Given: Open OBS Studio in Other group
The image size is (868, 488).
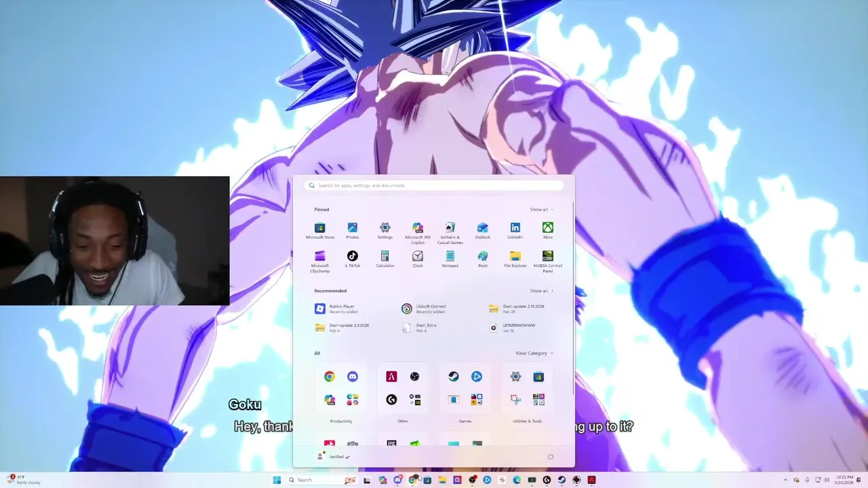Looking at the screenshot, I should coord(414,376).
